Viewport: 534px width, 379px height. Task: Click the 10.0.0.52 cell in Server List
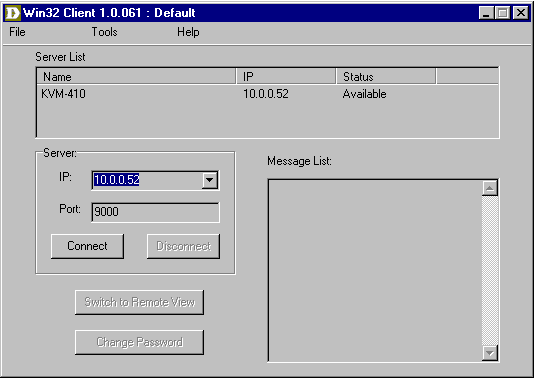pyautogui.click(x=266, y=94)
